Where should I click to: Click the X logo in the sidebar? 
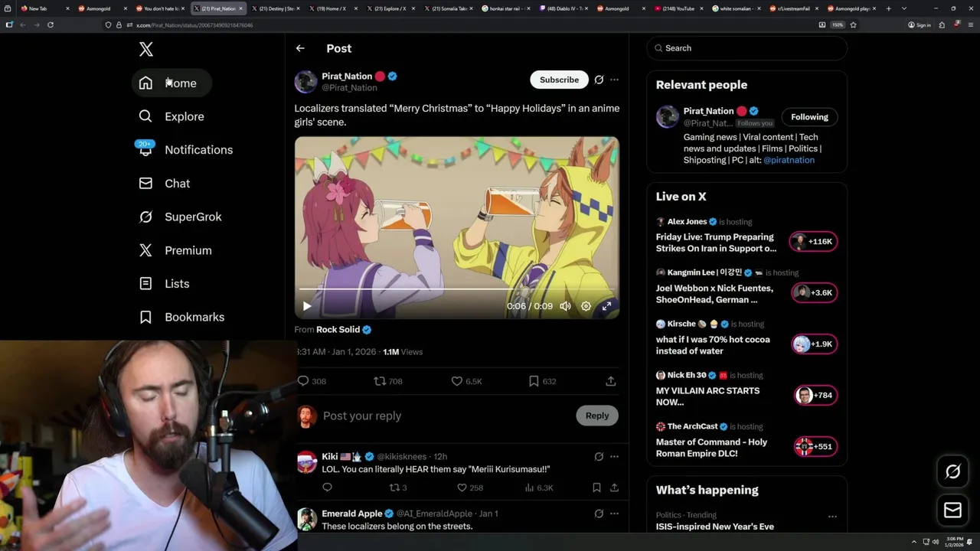point(146,50)
